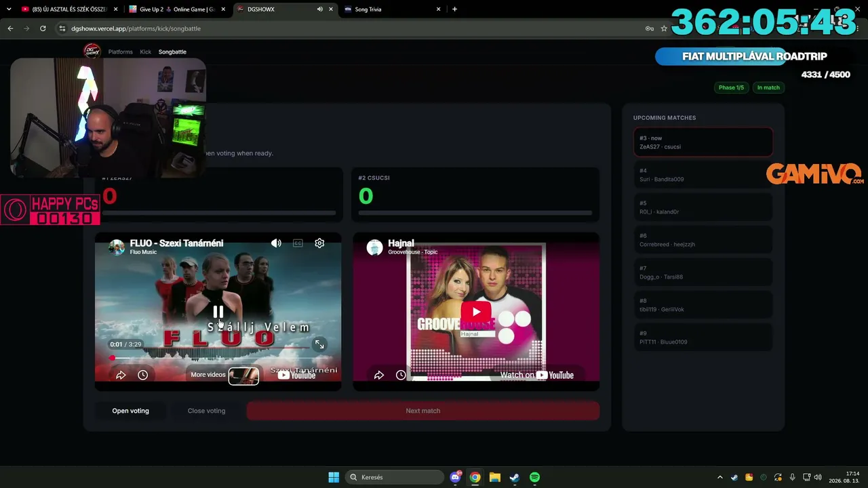Mute the DGSHOWX tab audio icon
This screenshot has width=868, height=488.
[x=319, y=9]
